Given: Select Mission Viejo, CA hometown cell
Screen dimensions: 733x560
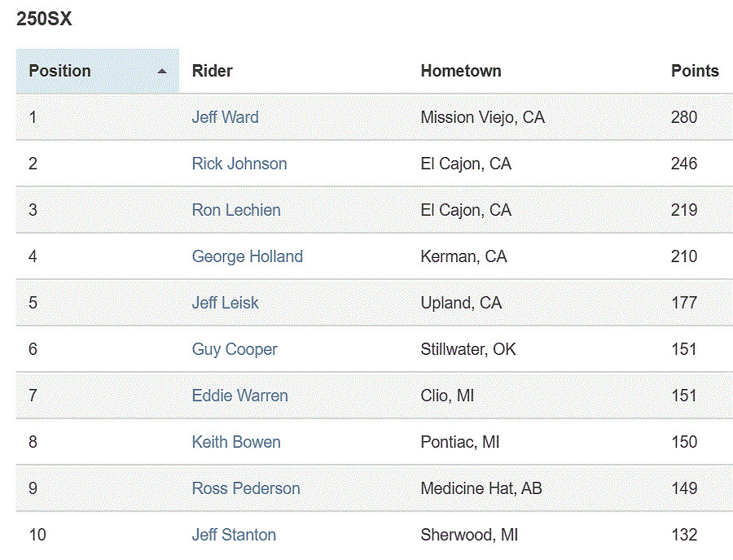Looking at the screenshot, I should pos(482,117).
